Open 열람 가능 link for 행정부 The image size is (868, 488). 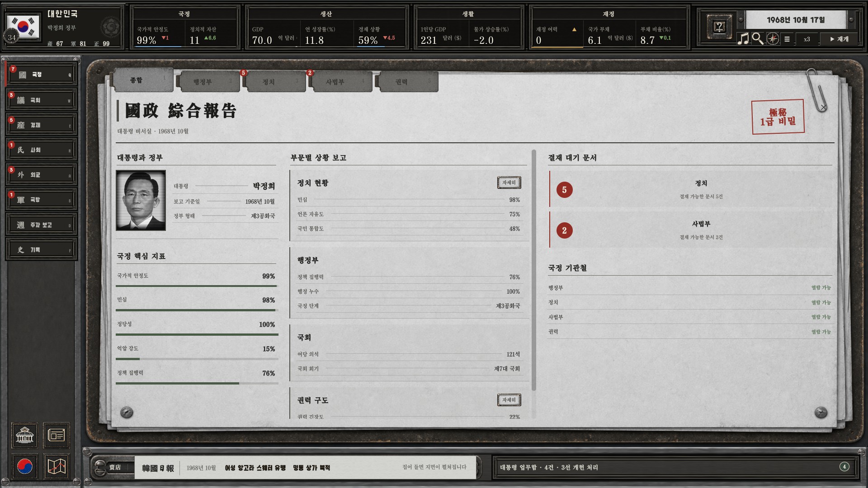click(821, 288)
